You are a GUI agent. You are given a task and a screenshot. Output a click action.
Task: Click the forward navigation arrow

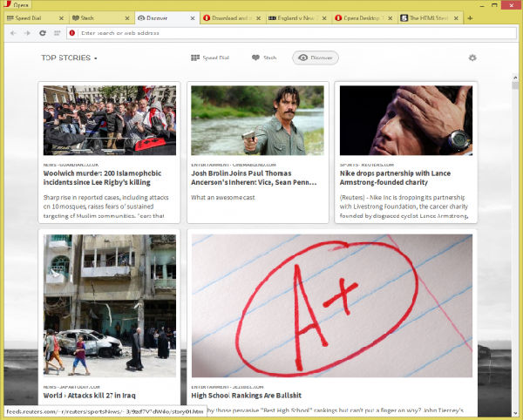click(27, 33)
